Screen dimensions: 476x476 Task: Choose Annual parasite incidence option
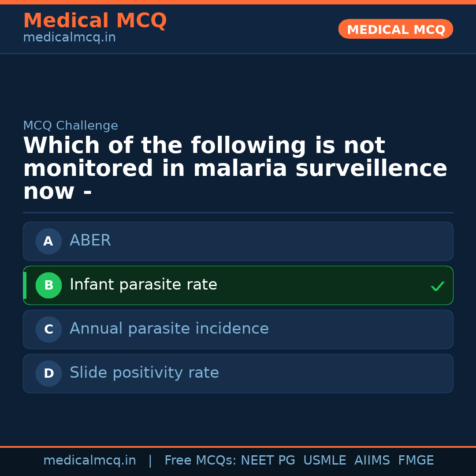(238, 329)
